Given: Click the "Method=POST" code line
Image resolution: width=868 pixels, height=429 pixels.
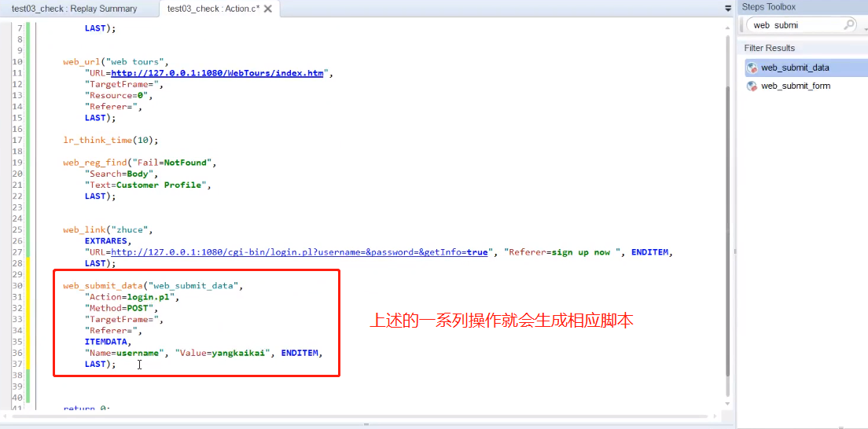Looking at the screenshot, I should coord(120,308).
